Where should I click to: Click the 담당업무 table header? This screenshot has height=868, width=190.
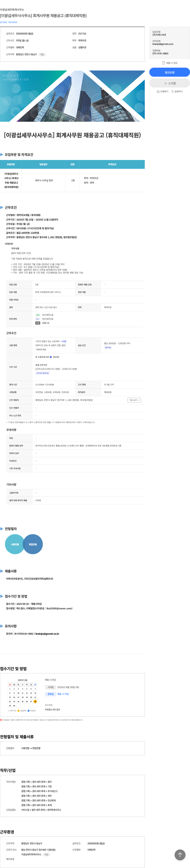(x=44, y=165)
